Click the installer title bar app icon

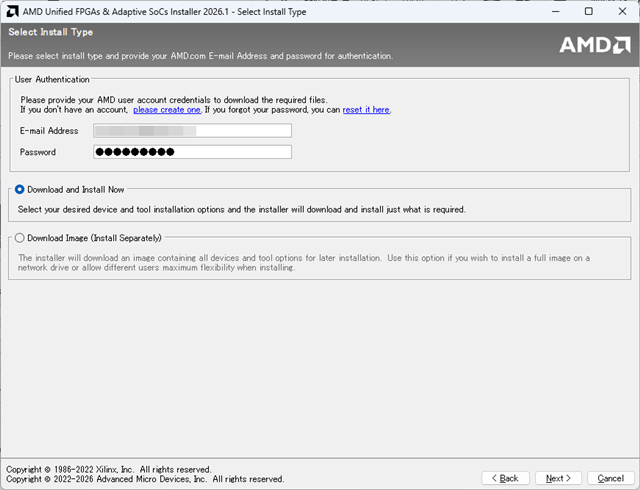[x=12, y=11]
